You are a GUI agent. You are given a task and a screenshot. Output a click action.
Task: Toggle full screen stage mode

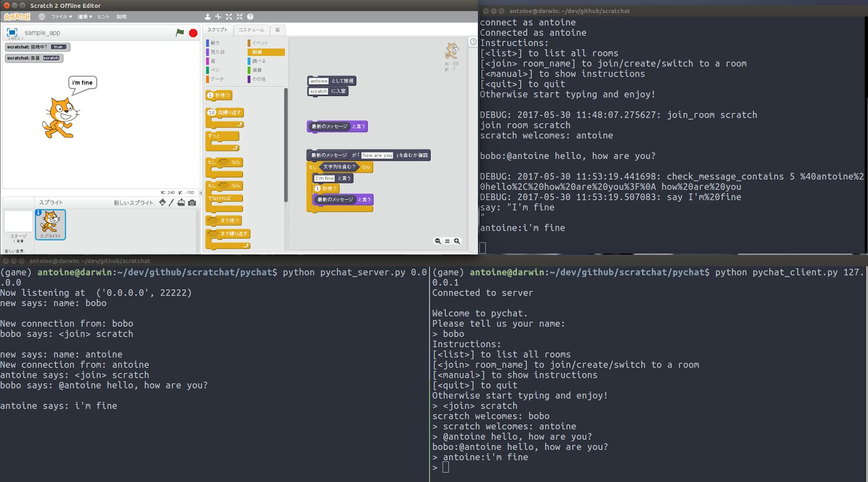click(12, 33)
